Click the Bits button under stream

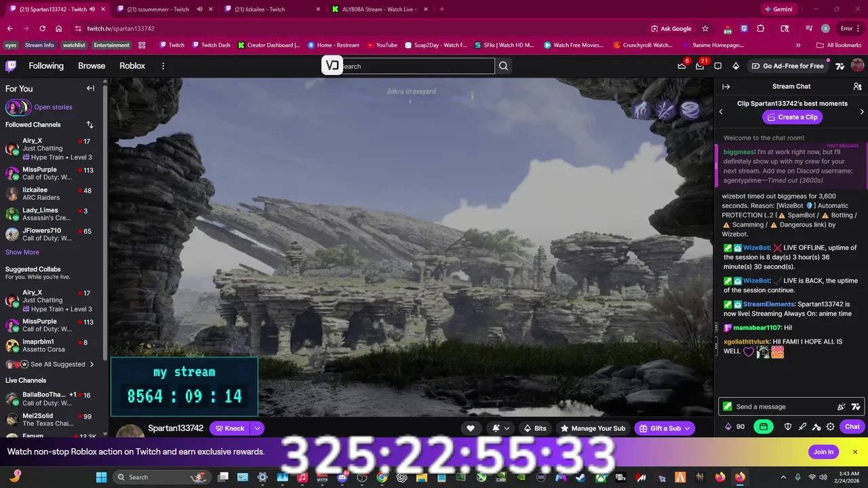[x=534, y=428]
